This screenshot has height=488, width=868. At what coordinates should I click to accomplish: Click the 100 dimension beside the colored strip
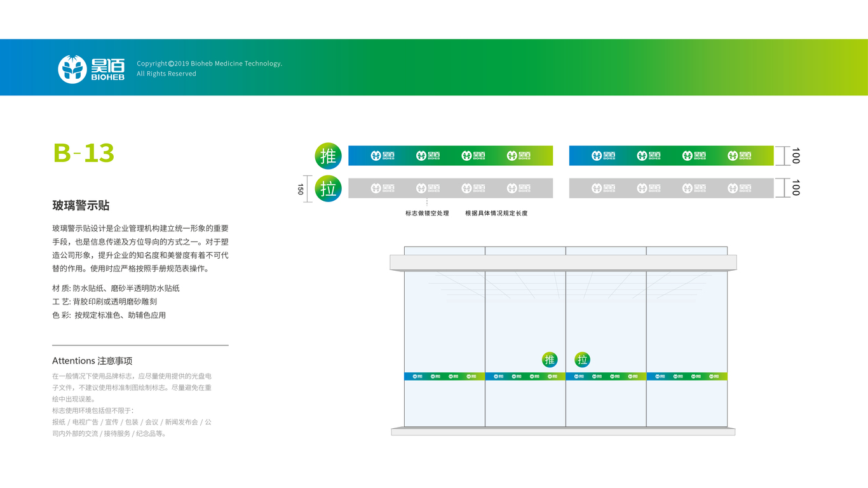pyautogui.click(x=796, y=156)
